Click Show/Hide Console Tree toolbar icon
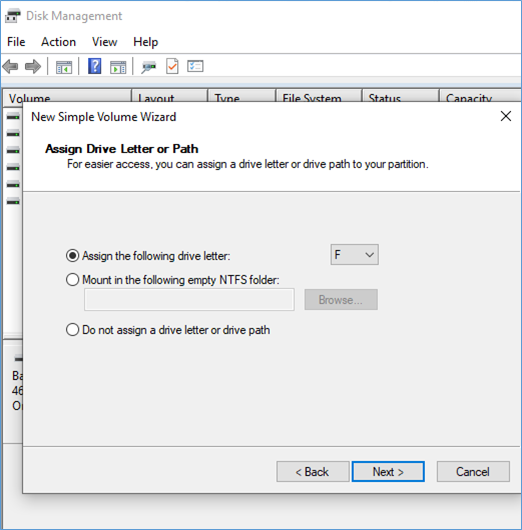This screenshot has width=522, height=530. tap(64, 67)
